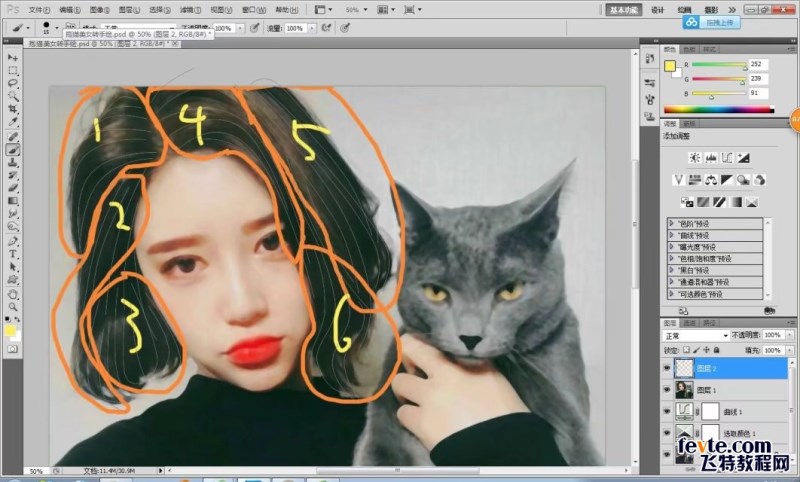Add a Brightness/Contrast adjustment (sun icon)

[x=694, y=158]
